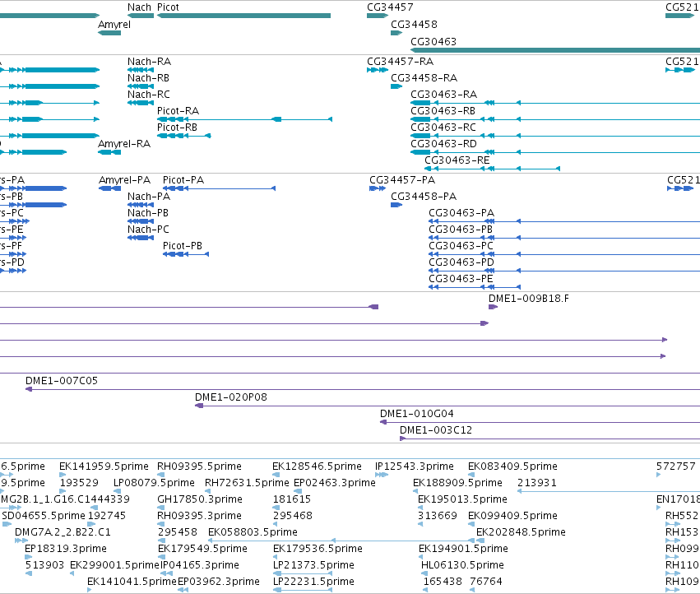Select the DME1-020P08 clone
This screenshot has width=700, height=594.
coord(447,406)
